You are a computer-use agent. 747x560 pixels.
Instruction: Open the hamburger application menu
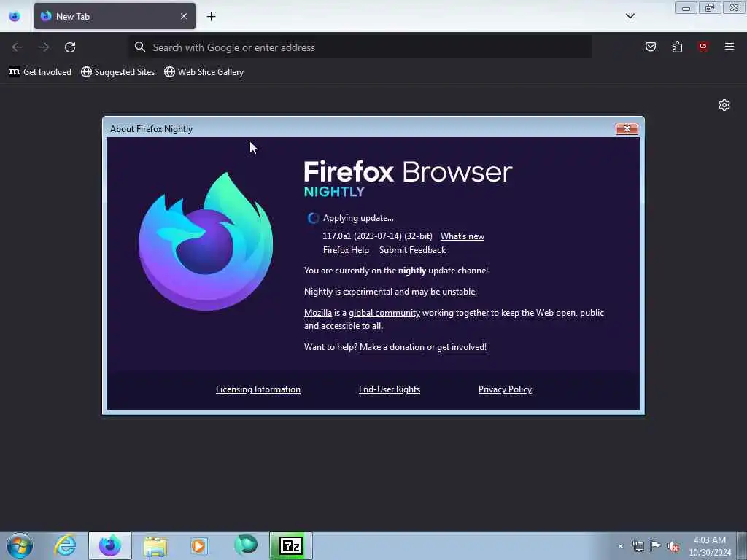729,46
